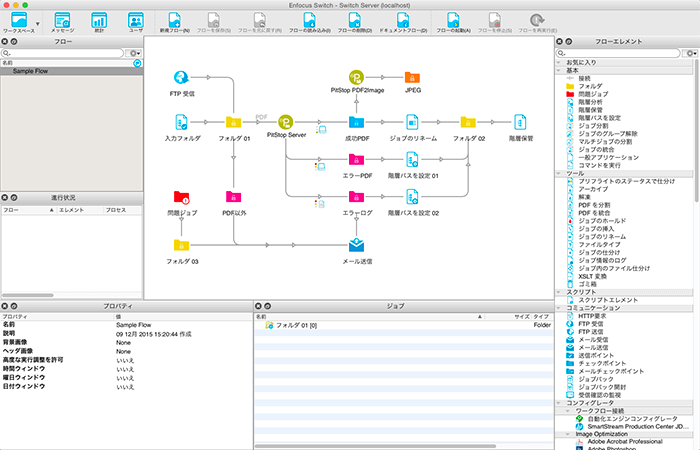Click the フローの読み込み import flow icon
The image size is (700, 450).
pyautogui.click(x=309, y=21)
